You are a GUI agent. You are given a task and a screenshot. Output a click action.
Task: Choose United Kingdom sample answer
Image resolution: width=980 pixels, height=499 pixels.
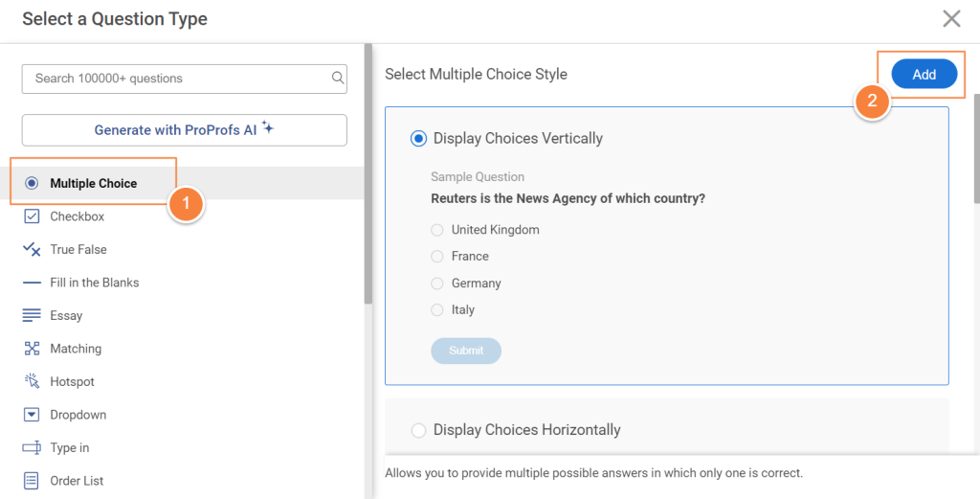[x=437, y=230]
